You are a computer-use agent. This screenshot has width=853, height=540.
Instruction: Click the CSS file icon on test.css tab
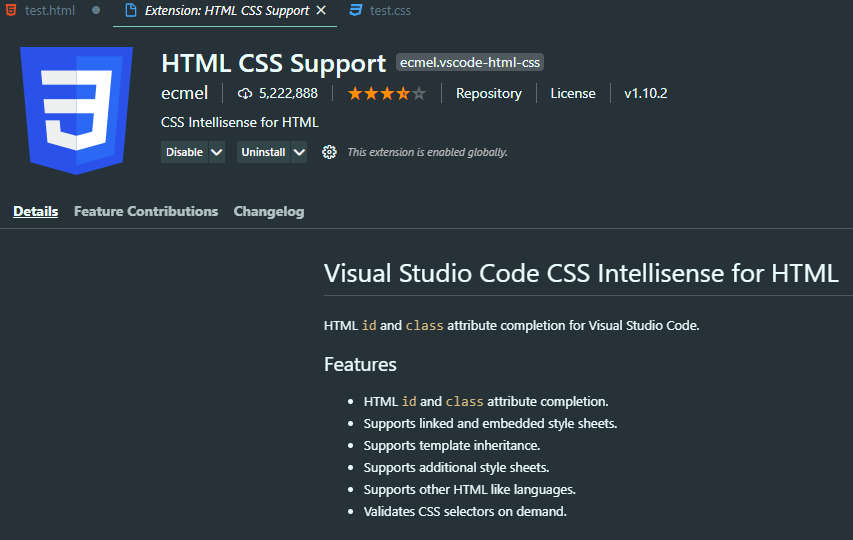tap(356, 10)
